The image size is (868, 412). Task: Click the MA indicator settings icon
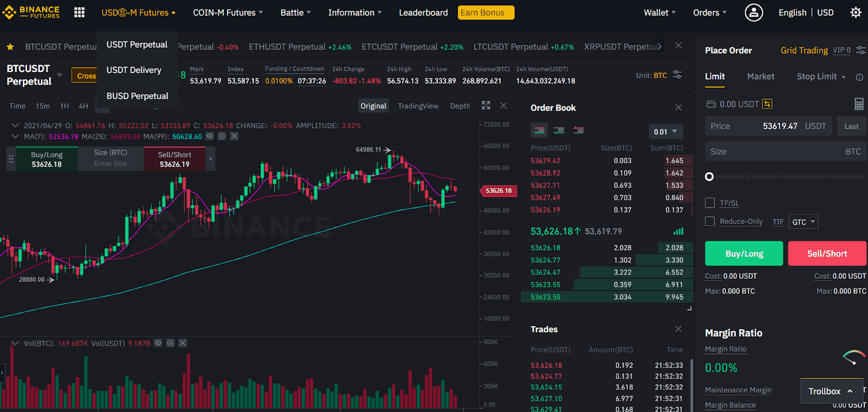click(x=222, y=136)
